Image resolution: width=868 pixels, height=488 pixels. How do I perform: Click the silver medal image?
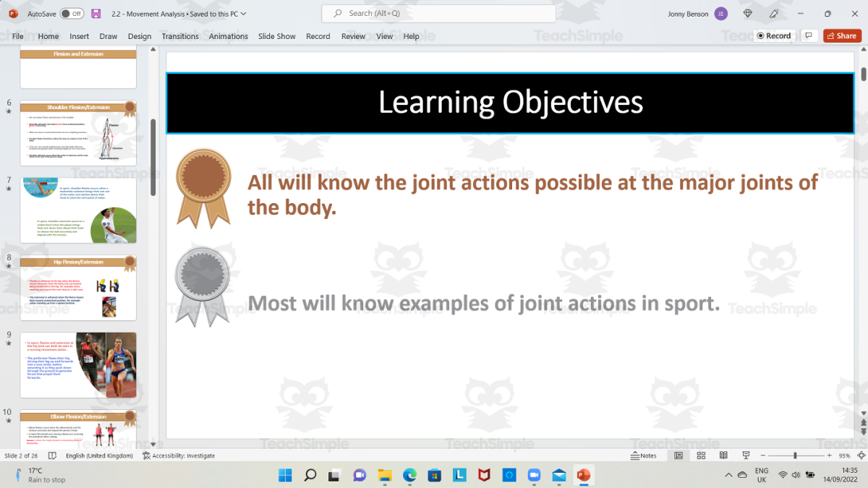202,287
